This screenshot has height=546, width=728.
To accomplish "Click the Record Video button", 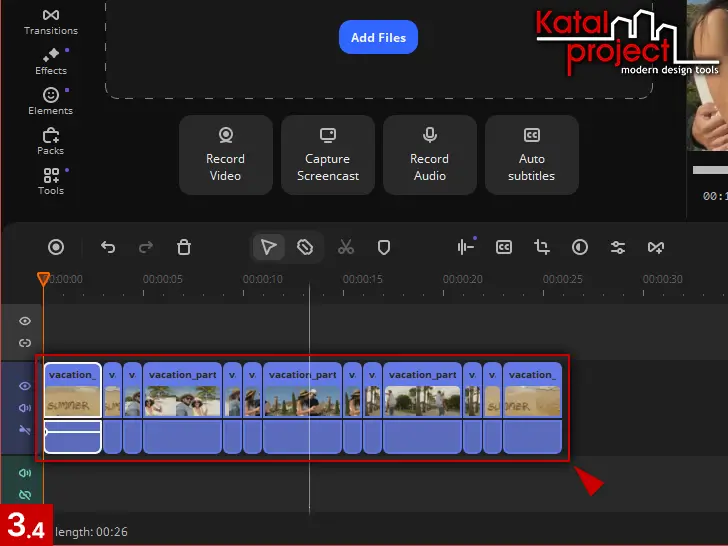I will 225,155.
